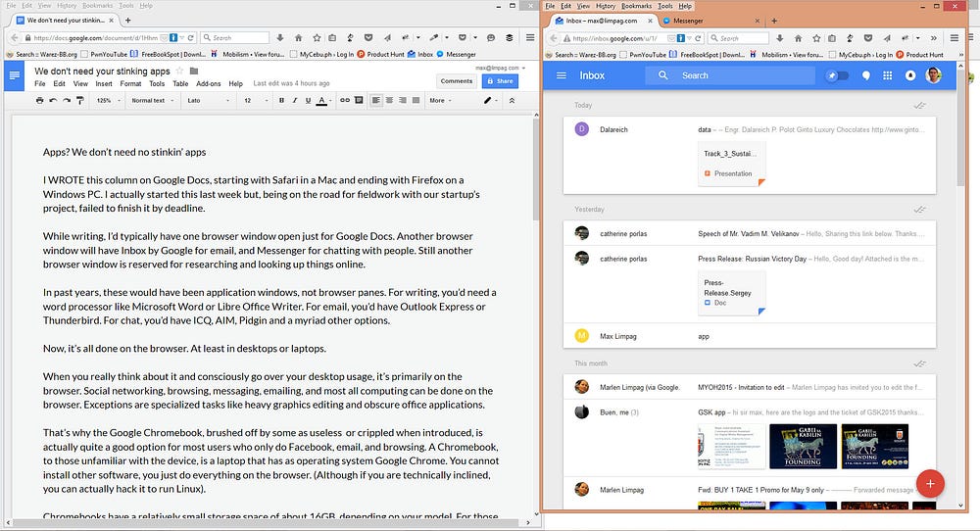Star the document title
This screenshot has height=531, width=980.
pos(180,71)
